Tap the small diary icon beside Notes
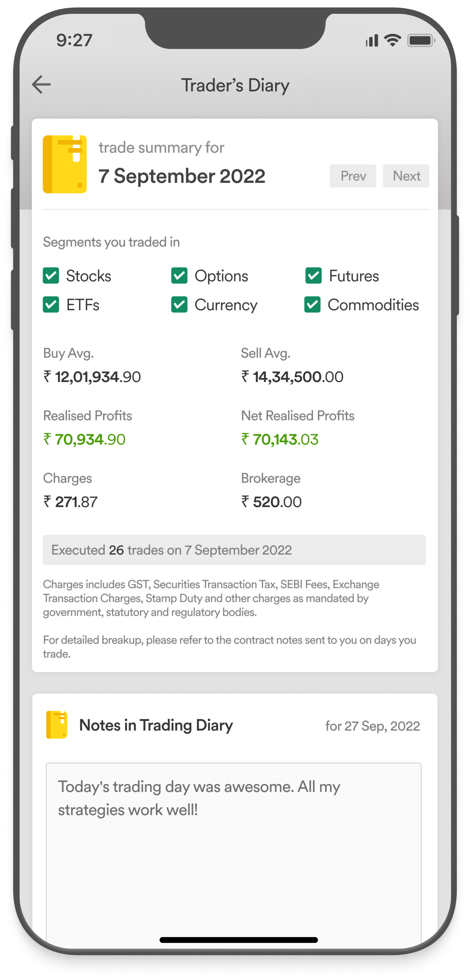The image size is (470, 980). coord(57,724)
